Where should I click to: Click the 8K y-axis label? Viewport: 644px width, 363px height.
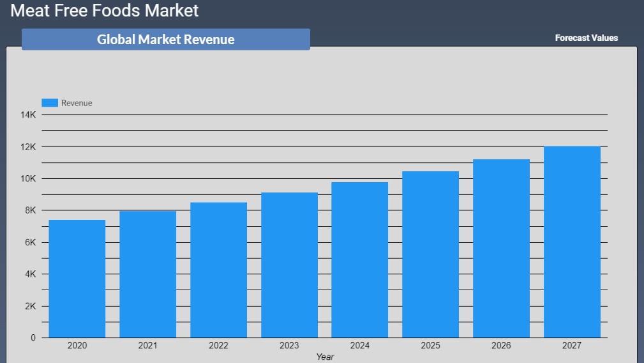coord(31,210)
